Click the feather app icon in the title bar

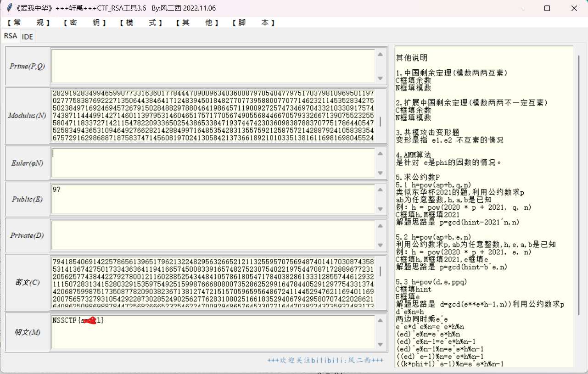tap(9, 8)
